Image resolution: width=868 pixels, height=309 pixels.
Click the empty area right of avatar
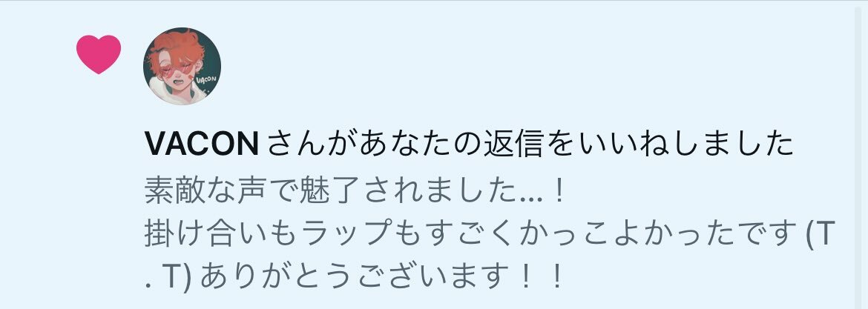pyautogui.click(x=526, y=67)
